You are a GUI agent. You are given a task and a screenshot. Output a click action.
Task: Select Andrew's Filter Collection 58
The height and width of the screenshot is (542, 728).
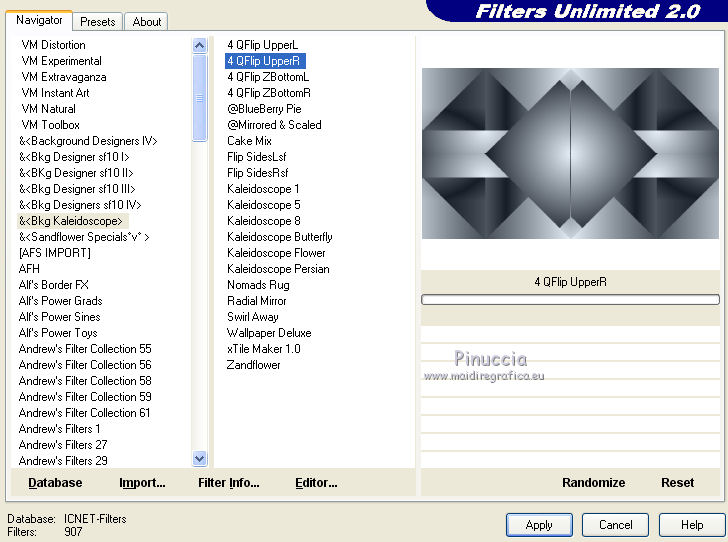pyautogui.click(x=85, y=381)
